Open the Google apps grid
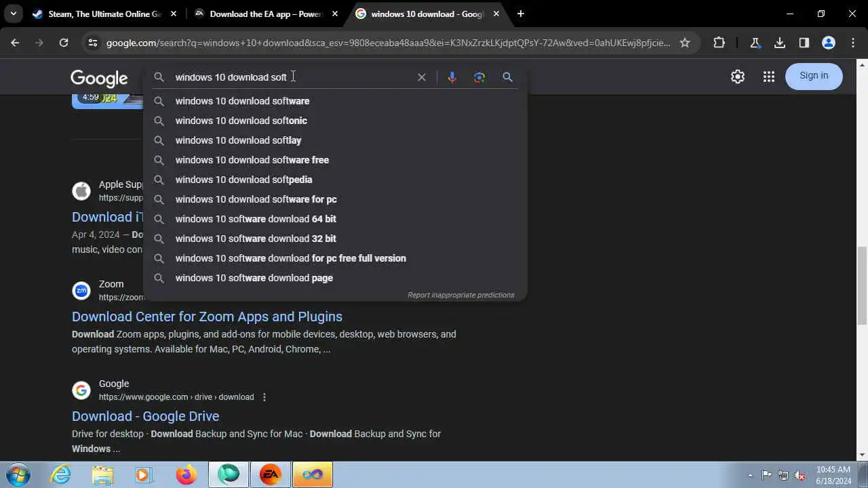Viewport: 868px width, 488px height. (x=768, y=77)
